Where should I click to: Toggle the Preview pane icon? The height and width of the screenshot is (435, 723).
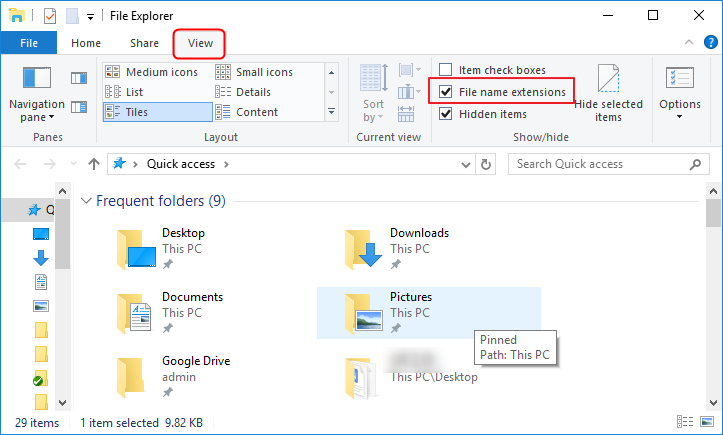(79, 78)
